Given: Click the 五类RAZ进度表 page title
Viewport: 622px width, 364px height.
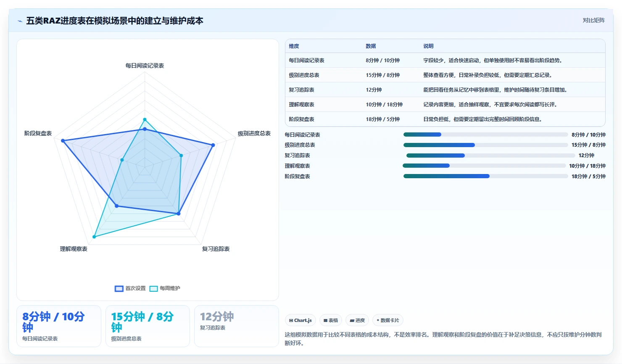Looking at the screenshot, I should pos(115,21).
